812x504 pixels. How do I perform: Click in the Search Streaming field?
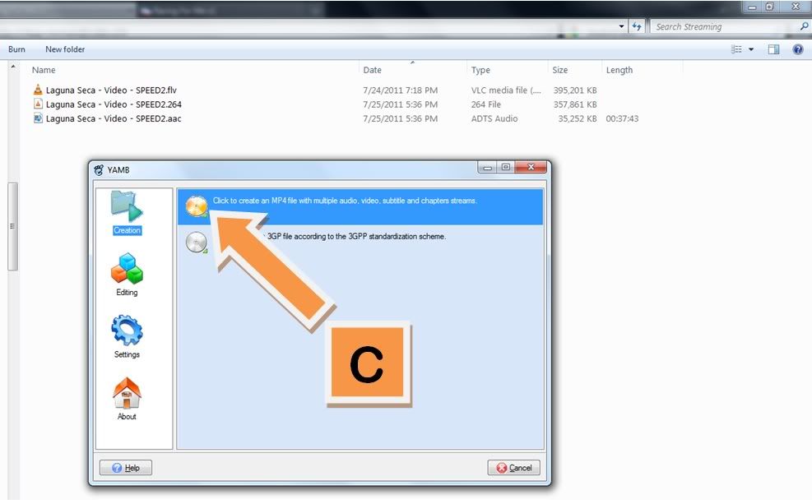click(x=722, y=27)
